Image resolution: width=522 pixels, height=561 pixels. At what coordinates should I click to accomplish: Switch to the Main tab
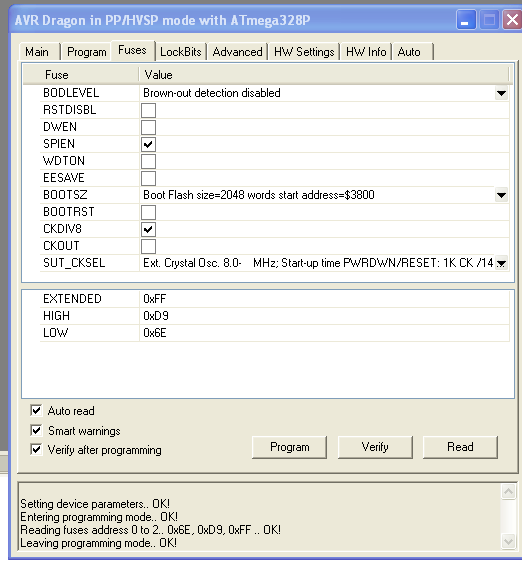[39, 52]
